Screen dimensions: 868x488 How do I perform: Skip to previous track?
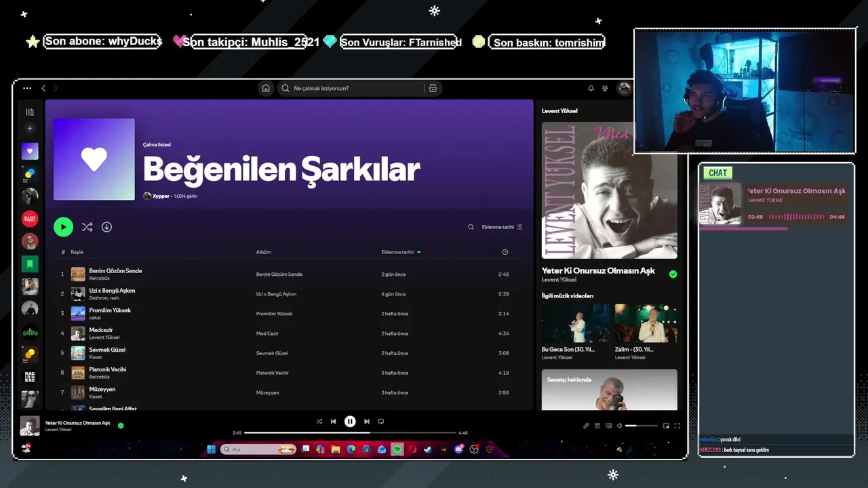(333, 422)
